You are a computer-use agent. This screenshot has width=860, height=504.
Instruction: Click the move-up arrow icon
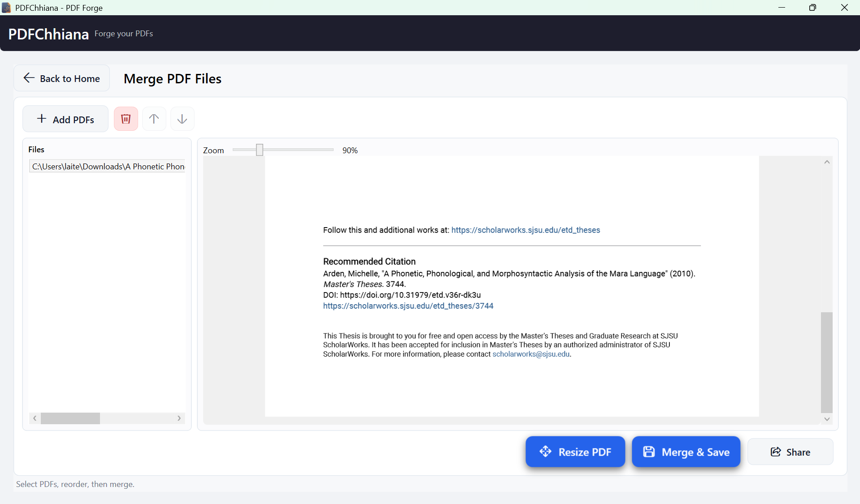point(154,119)
